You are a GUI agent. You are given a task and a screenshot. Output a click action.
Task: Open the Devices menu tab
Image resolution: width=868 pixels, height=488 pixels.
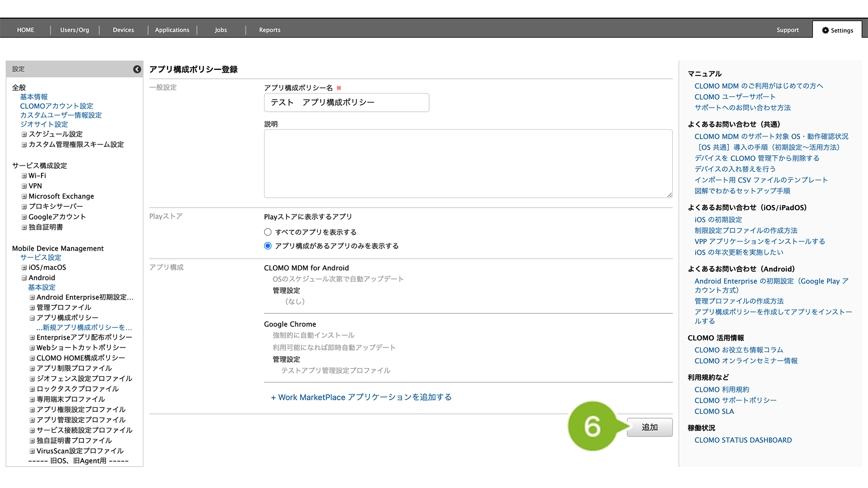123,30
